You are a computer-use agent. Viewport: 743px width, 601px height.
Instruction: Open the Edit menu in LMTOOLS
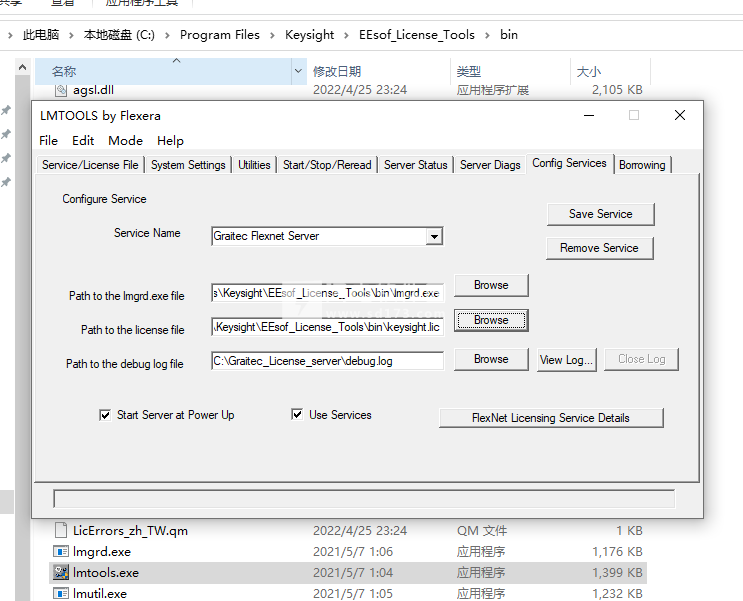tap(83, 141)
